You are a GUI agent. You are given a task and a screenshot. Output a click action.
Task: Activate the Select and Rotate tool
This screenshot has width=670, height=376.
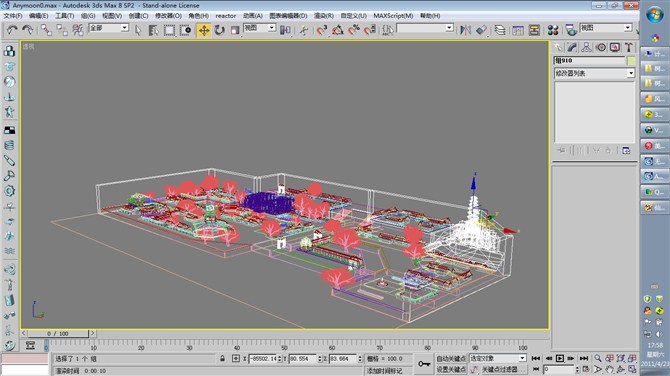(x=220, y=30)
